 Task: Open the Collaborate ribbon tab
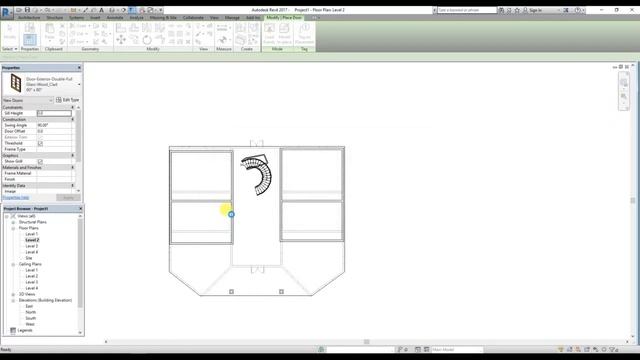[x=193, y=18]
